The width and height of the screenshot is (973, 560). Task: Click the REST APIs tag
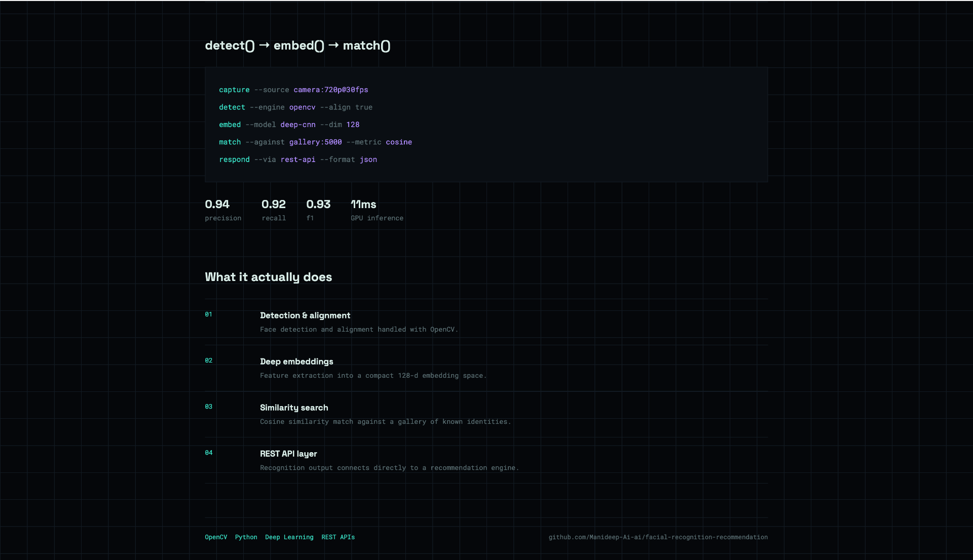pos(338,537)
